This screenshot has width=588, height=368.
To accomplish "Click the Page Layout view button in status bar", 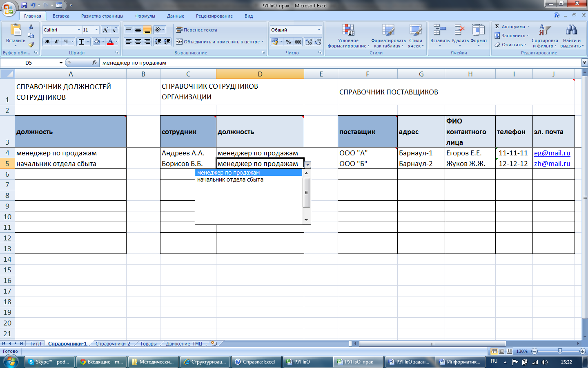I will pyautogui.click(x=502, y=351).
